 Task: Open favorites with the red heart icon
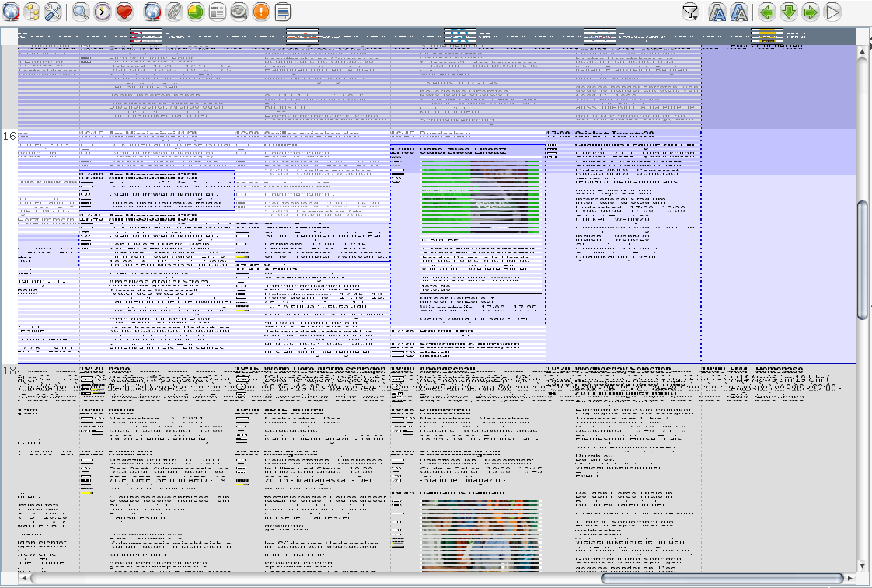tap(123, 12)
